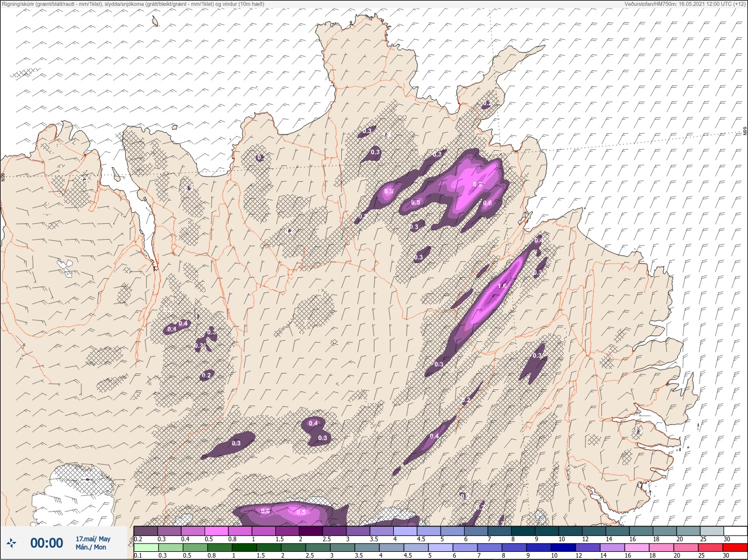Select darkest purple upper swatch between 2 and 2.5
Image resolution: width=748 pixels, height=560 pixels.
[311, 531]
